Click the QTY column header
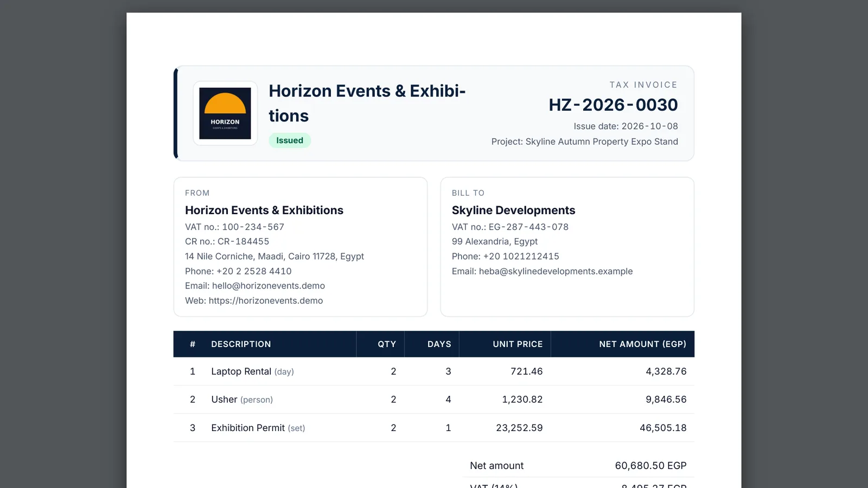The image size is (868, 488). click(x=387, y=344)
